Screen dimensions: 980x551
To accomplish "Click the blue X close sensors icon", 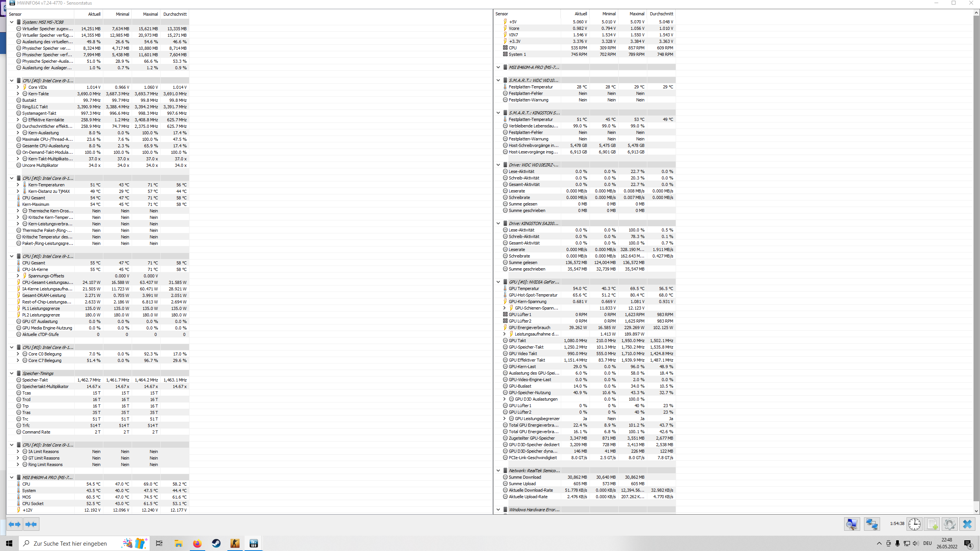I will pyautogui.click(x=967, y=524).
